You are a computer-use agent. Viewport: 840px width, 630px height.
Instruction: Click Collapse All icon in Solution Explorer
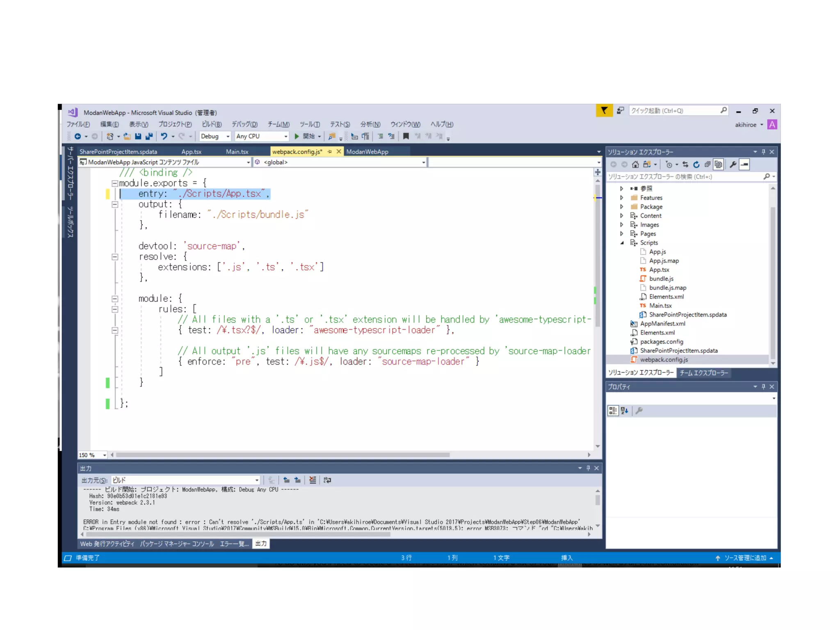point(708,164)
